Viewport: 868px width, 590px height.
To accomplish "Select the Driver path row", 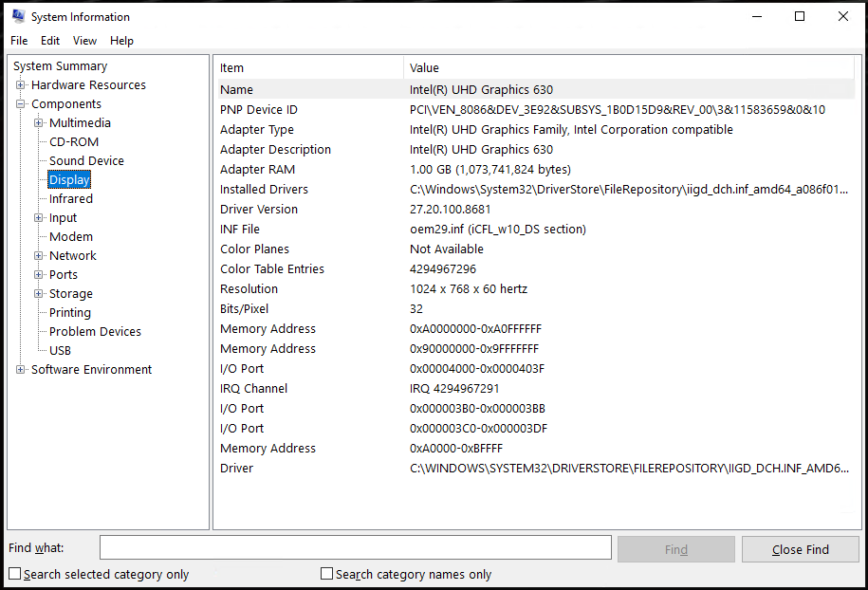I will coord(536,469).
